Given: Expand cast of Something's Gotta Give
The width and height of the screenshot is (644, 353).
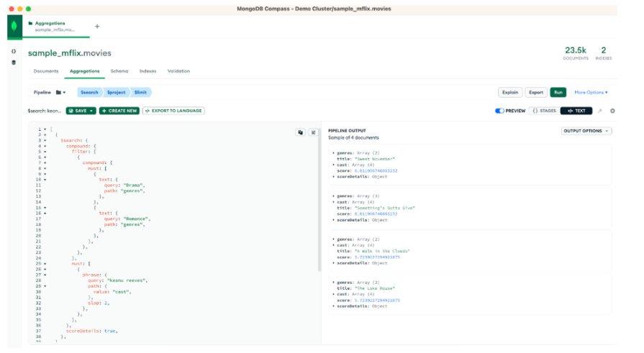Looking at the screenshot, I should (x=333, y=202).
